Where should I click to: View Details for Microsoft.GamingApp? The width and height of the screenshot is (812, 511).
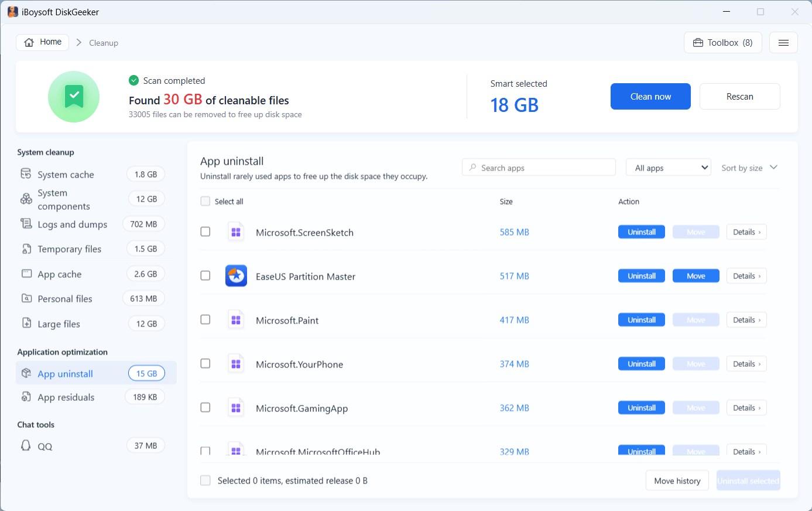click(746, 408)
